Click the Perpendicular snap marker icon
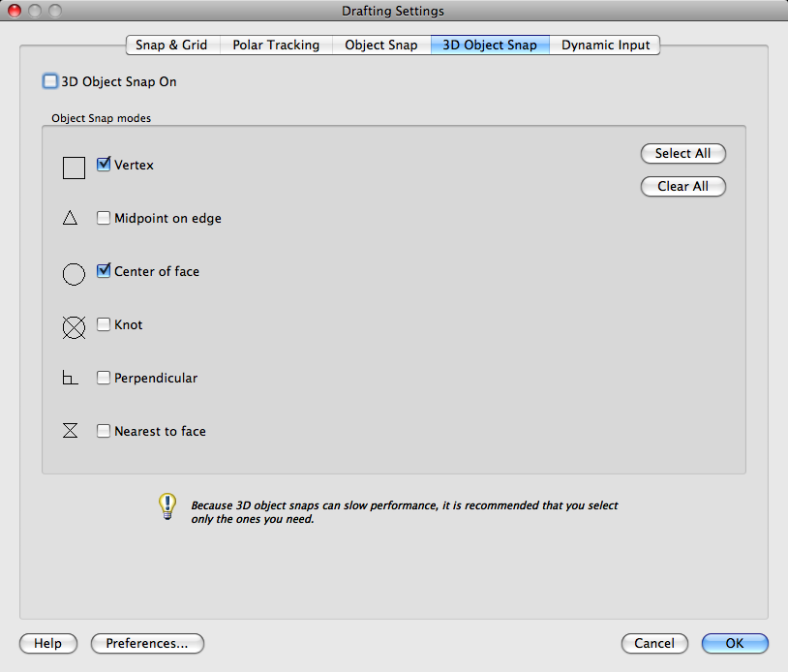 [70, 379]
